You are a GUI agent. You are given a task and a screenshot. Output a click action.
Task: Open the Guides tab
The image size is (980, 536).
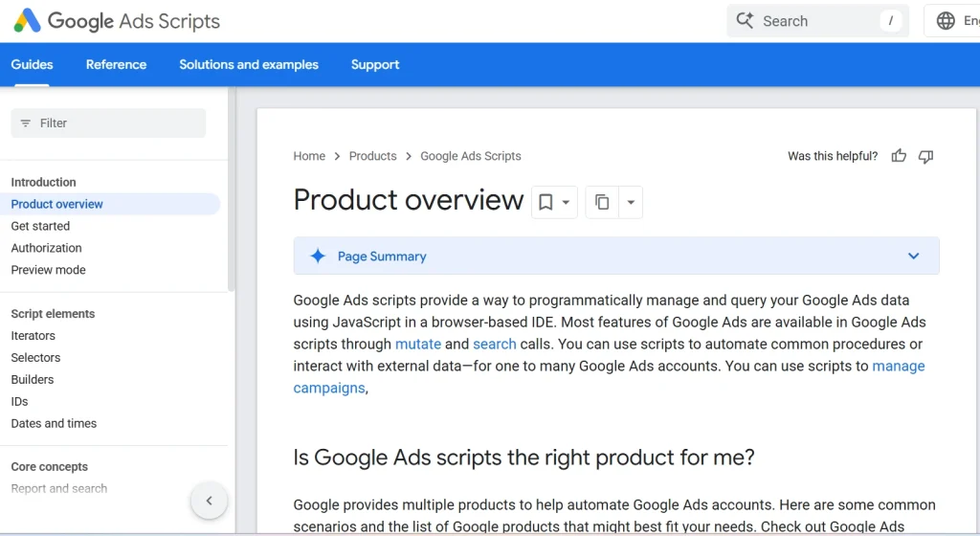pyautogui.click(x=32, y=64)
